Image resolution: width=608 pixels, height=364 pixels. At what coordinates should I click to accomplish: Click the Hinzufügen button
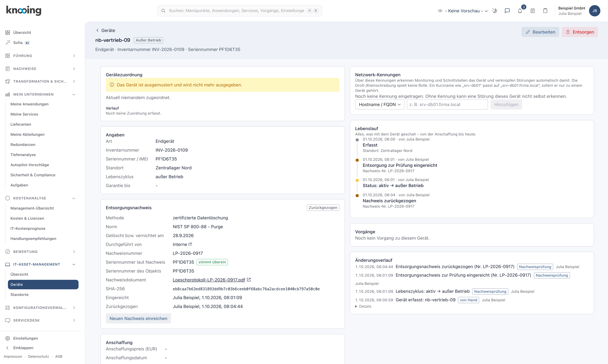(x=506, y=104)
